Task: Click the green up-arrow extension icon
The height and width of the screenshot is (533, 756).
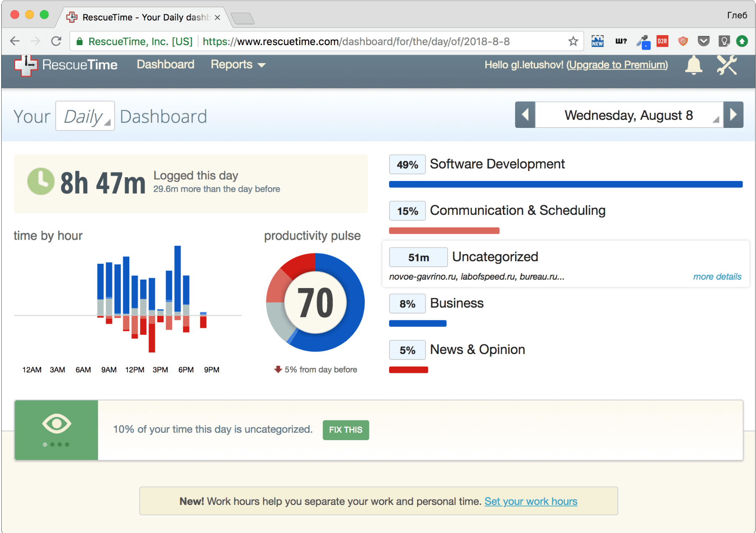Action: [x=742, y=41]
